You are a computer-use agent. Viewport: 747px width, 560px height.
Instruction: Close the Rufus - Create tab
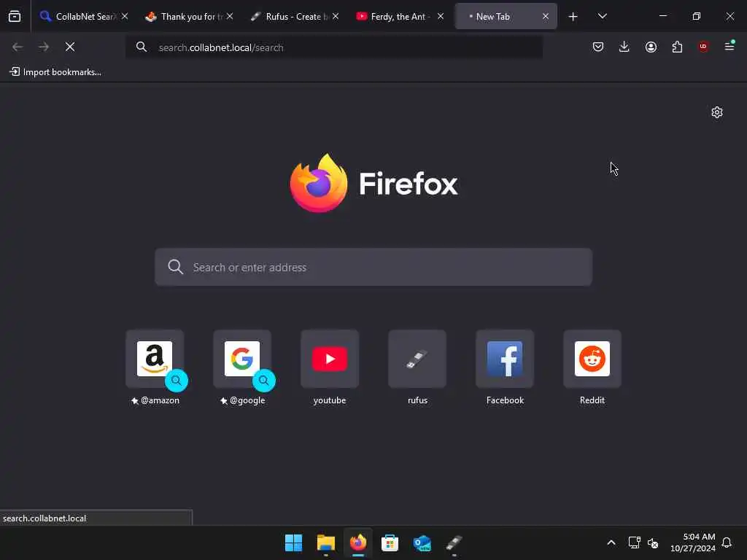336,16
